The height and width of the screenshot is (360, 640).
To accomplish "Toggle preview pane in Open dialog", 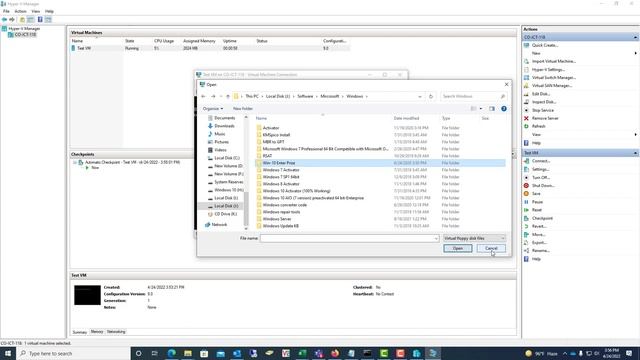I will pos(492,109).
